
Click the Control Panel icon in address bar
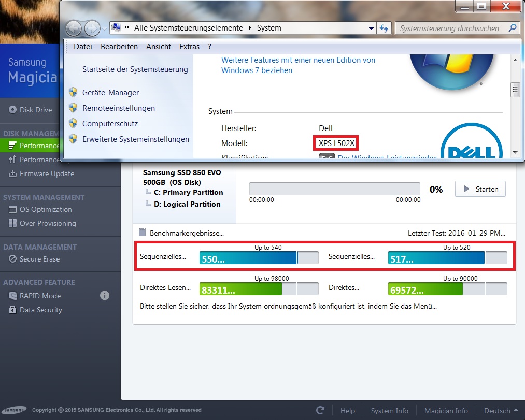pos(116,27)
